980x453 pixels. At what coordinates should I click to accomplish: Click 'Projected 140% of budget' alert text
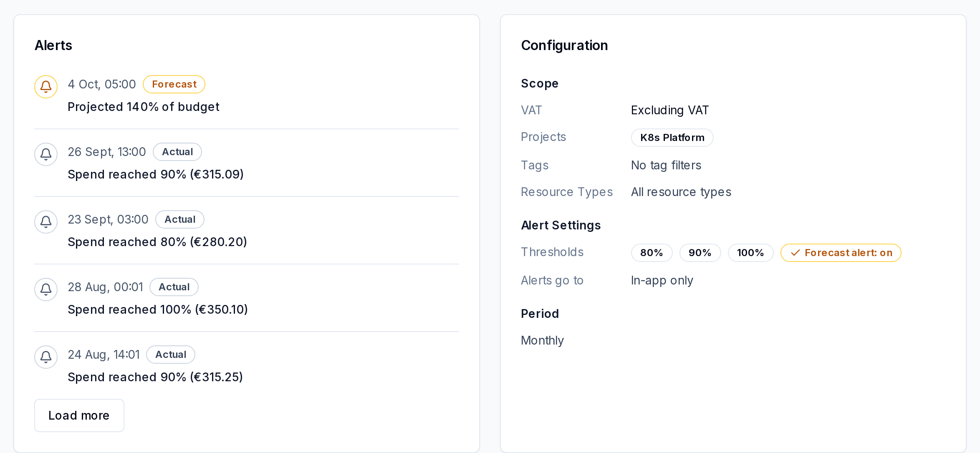[144, 107]
